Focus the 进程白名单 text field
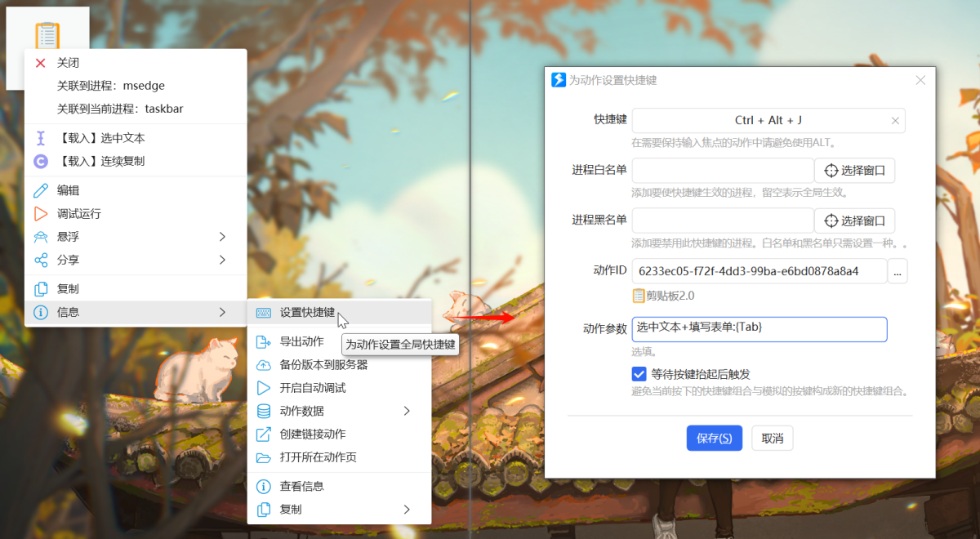Viewport: 980px width, 539px height. pos(723,171)
